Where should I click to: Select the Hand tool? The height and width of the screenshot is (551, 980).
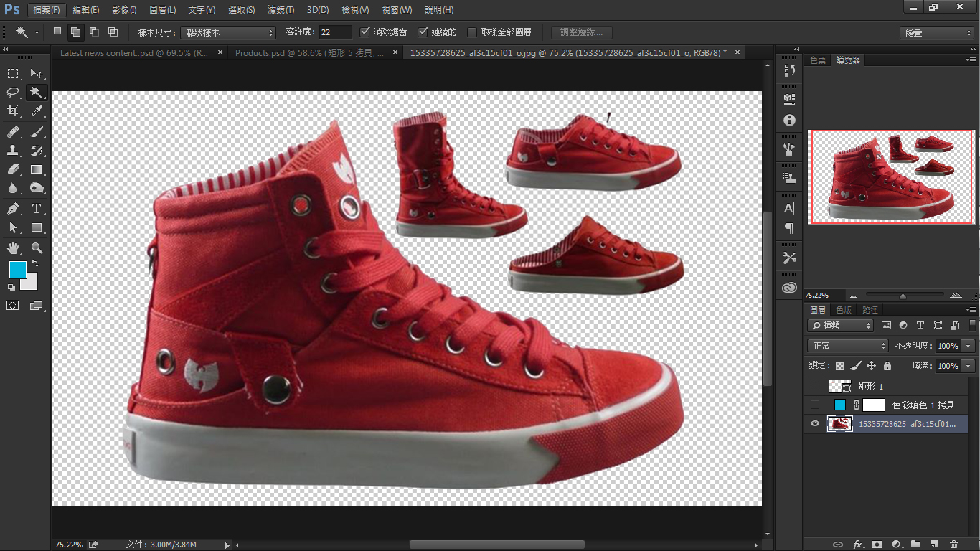pos(13,248)
